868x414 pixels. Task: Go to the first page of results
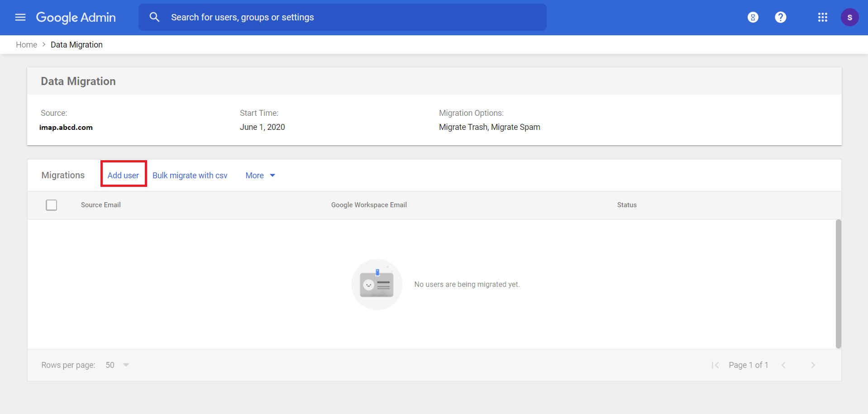(715, 365)
